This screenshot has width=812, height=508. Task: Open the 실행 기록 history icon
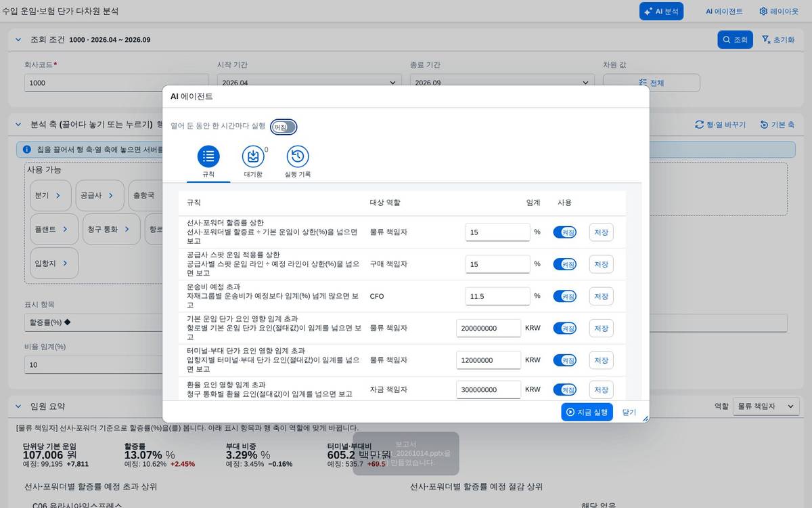[298, 156]
